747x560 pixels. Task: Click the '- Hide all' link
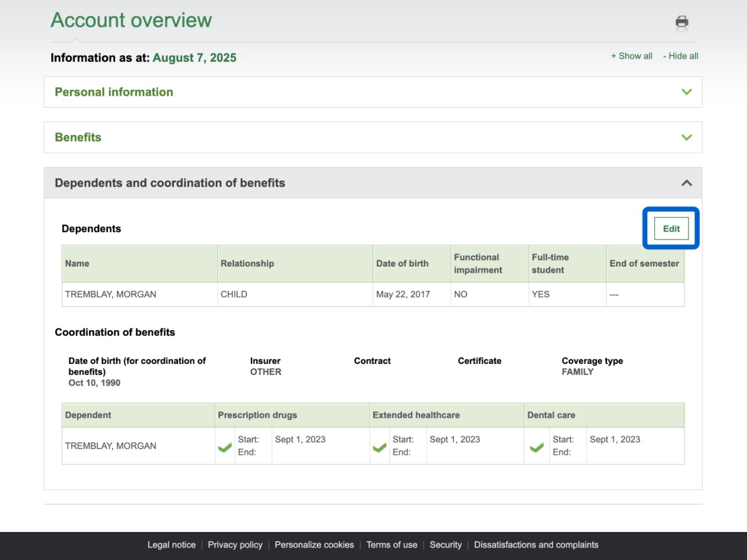click(680, 56)
